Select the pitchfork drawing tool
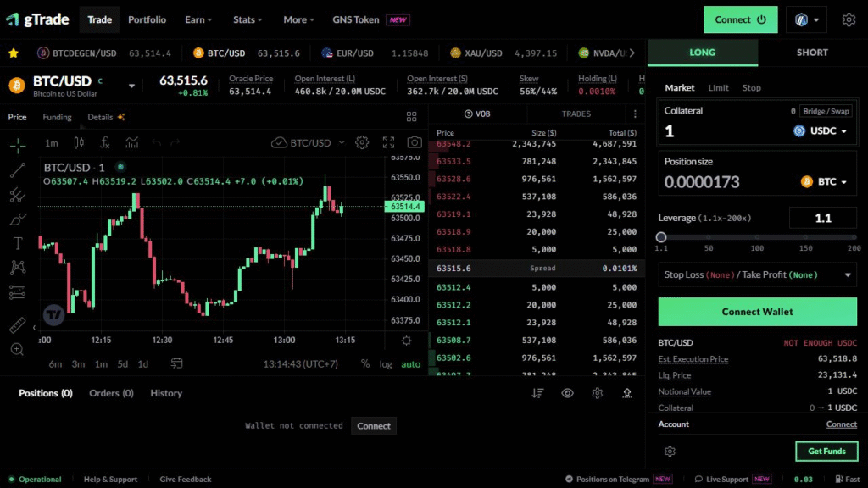The height and width of the screenshot is (488, 868). [x=17, y=195]
